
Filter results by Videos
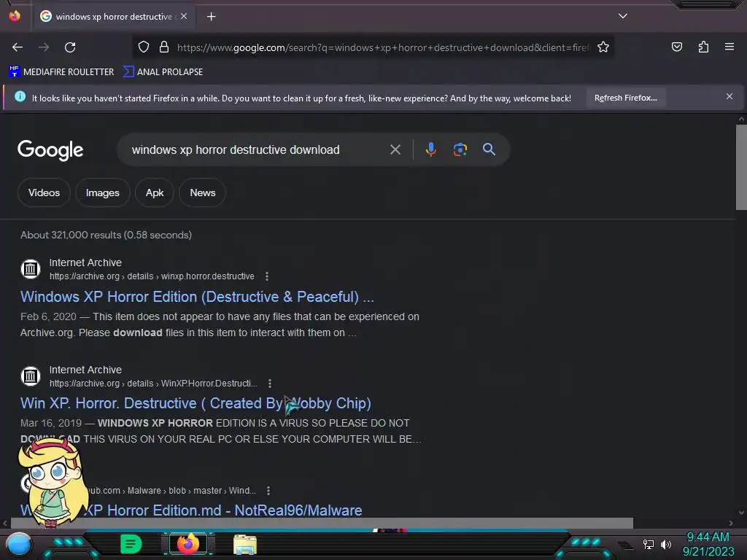point(44,192)
